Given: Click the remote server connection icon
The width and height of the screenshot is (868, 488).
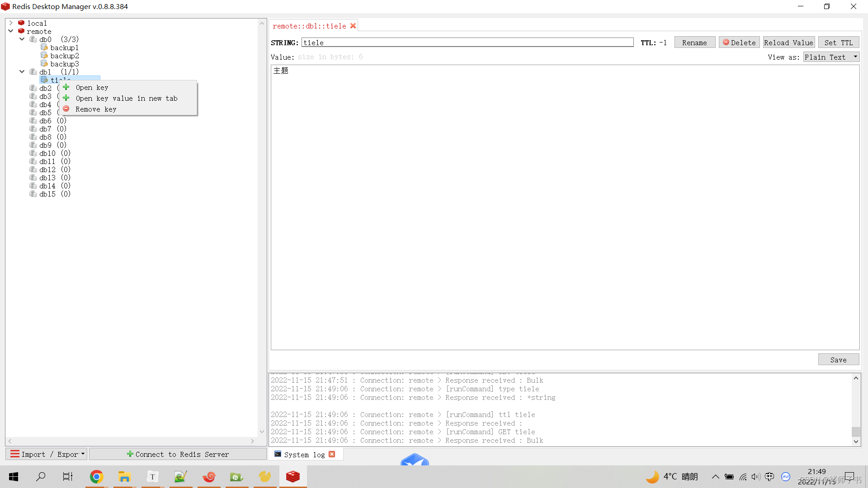Looking at the screenshot, I should [22, 31].
